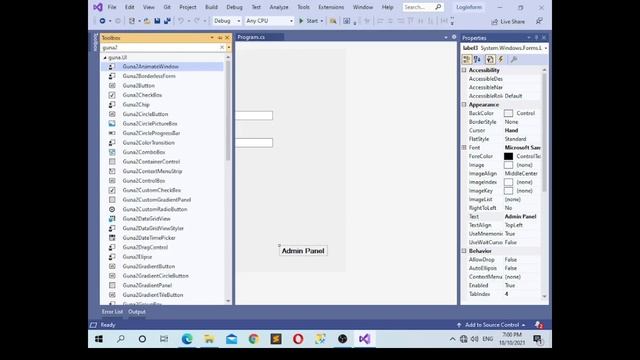
Task: Click the Visual Studio logo icon
Action: pos(98,7)
